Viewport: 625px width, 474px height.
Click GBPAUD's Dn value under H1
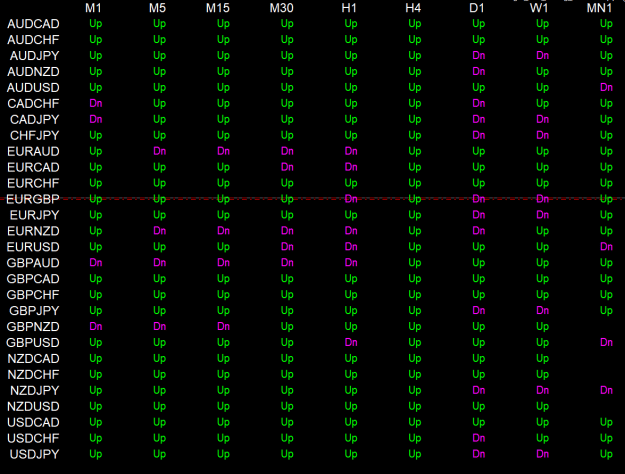(351, 262)
